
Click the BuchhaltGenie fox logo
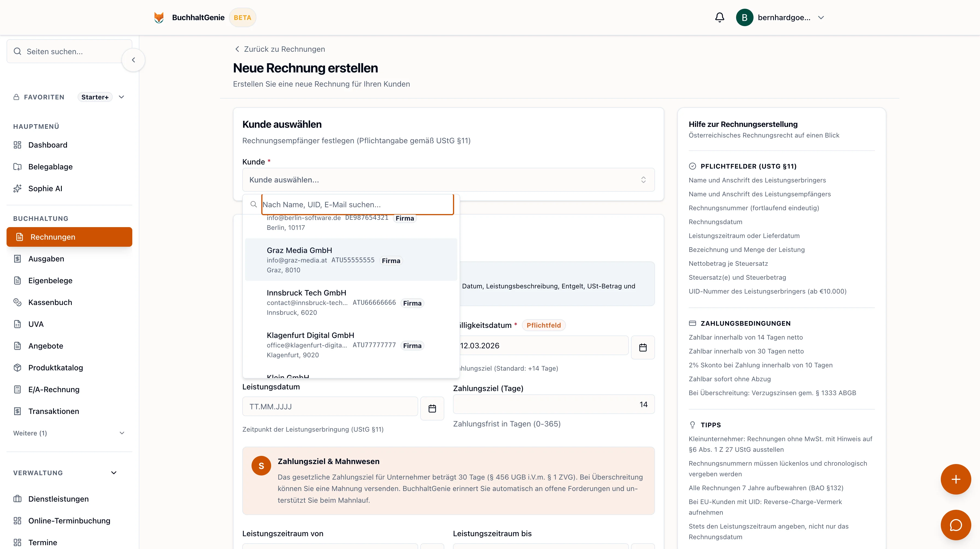pos(159,17)
